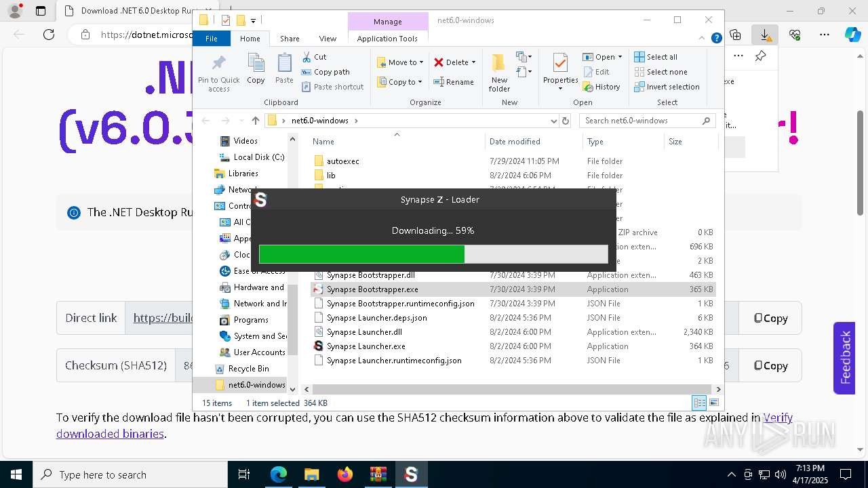Click Edge browser refresh button
Image resolution: width=868 pixels, height=488 pixels.
point(49,35)
